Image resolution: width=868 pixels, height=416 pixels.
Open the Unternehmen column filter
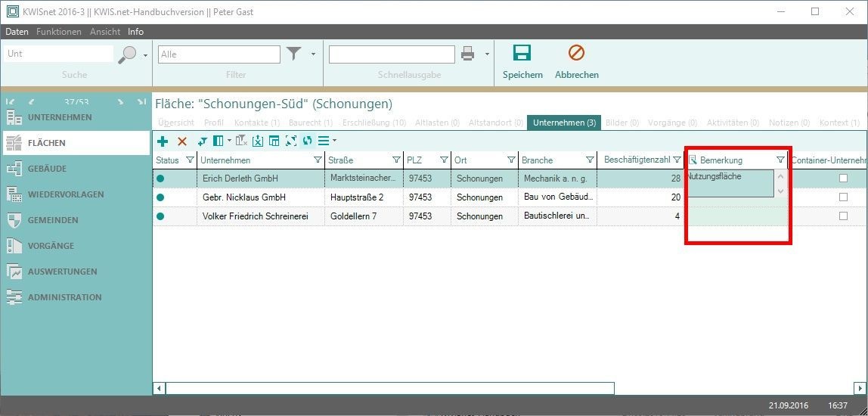318,160
